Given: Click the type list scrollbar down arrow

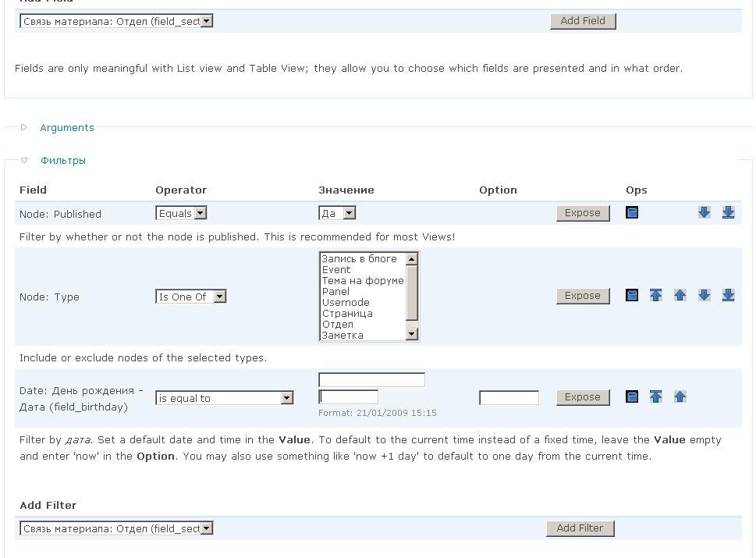Looking at the screenshot, I should click(412, 334).
